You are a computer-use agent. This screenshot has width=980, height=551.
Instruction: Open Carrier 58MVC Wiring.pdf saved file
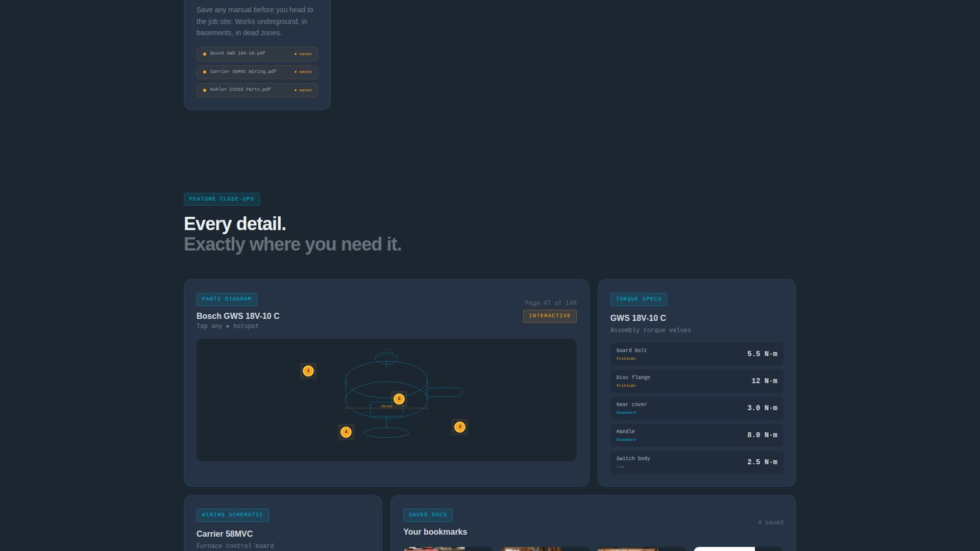[257, 72]
